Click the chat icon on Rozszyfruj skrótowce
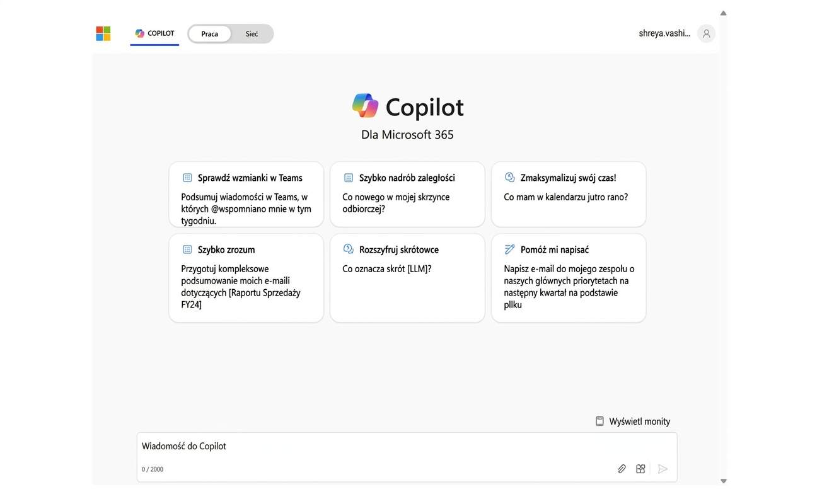This screenshot has height=504, width=822. coord(348,249)
